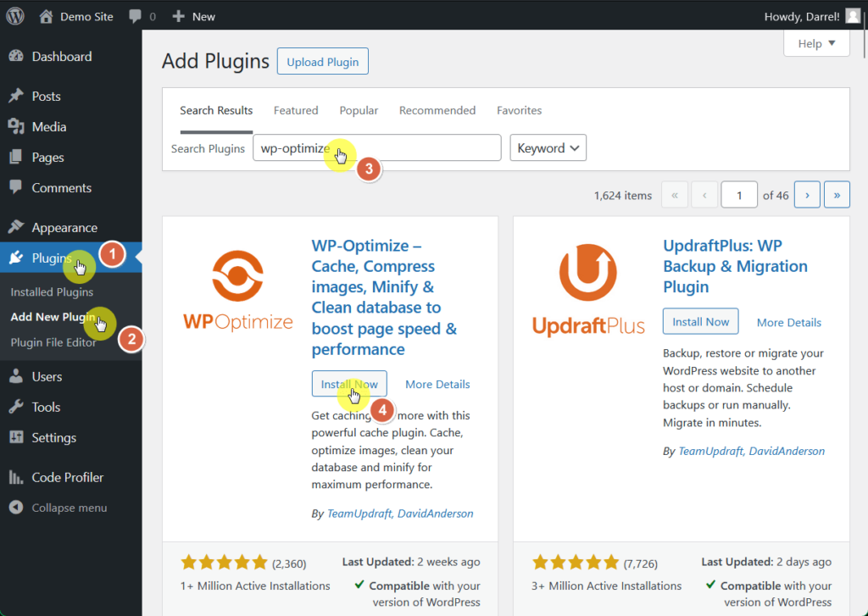
Task: Click the Posts pushpin icon
Action: [x=16, y=96]
